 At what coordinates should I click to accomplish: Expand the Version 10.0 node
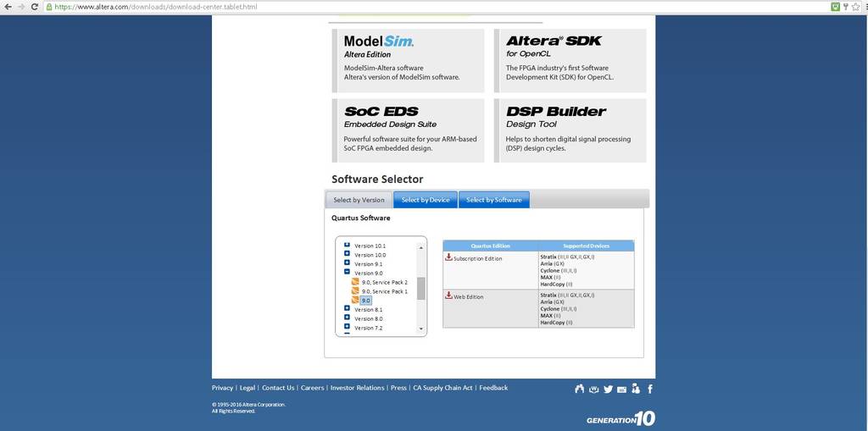347,254
